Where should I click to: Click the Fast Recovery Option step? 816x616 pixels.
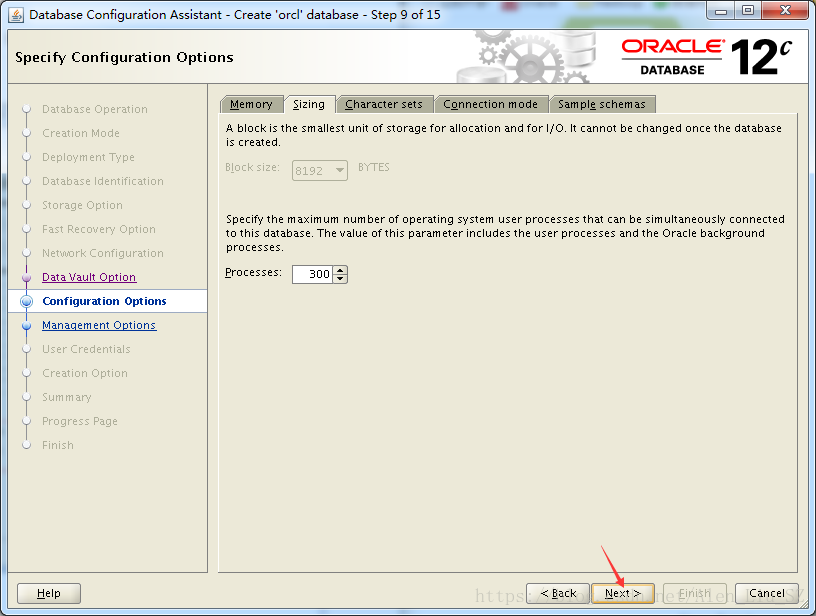pyautogui.click(x=99, y=229)
